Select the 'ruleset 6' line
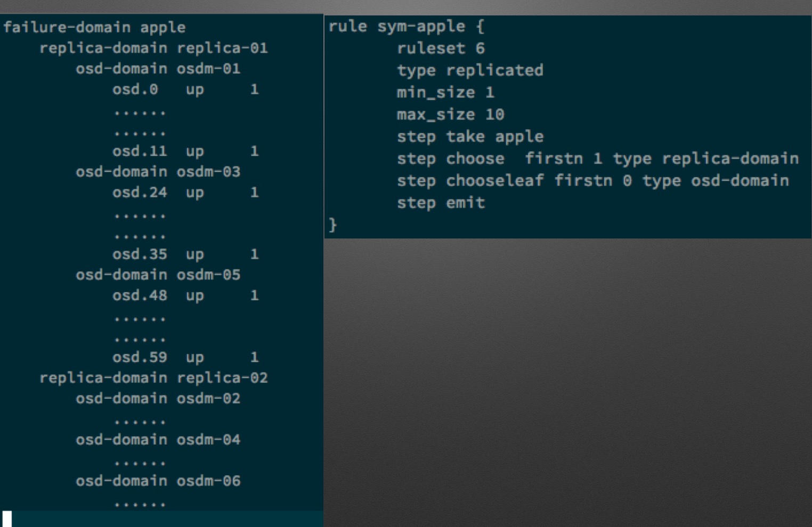The height and width of the screenshot is (527, 812). tap(441, 48)
